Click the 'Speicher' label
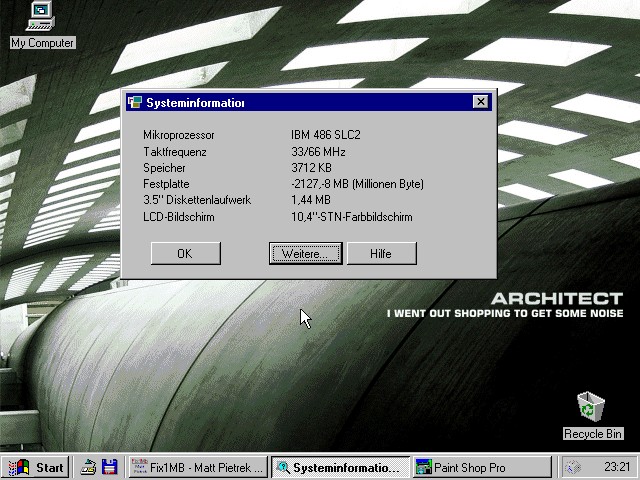 (x=164, y=168)
